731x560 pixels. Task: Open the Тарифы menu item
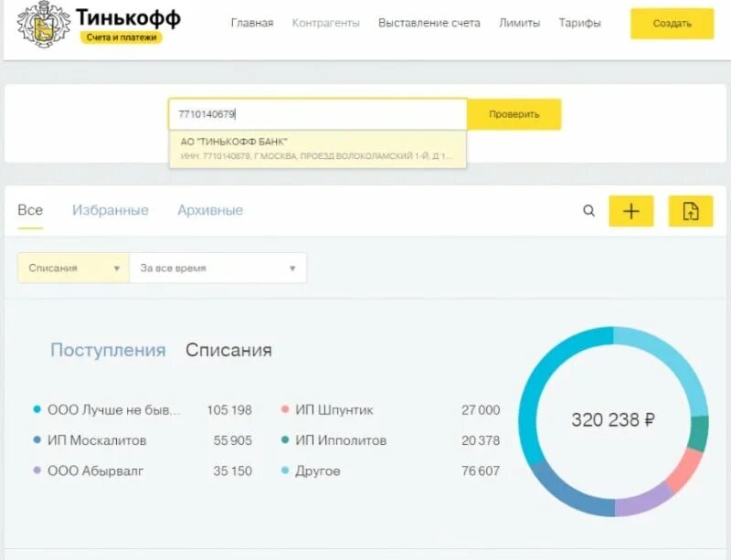tap(580, 23)
